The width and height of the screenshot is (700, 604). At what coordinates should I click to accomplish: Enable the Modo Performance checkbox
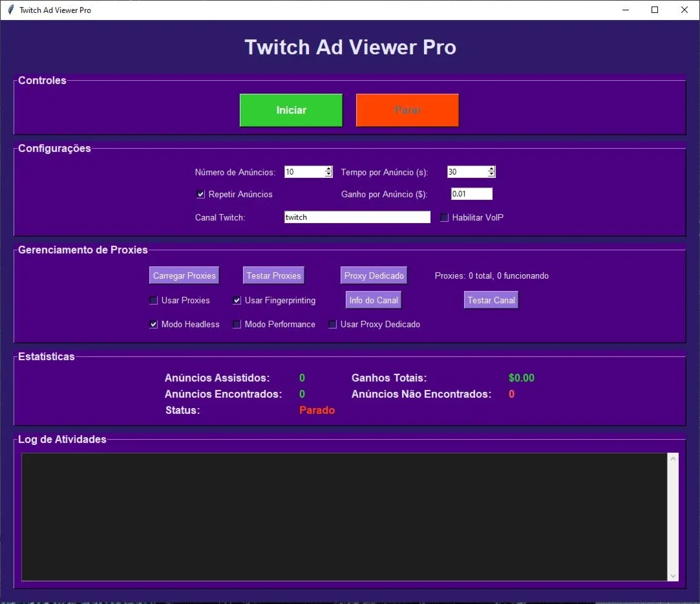(x=237, y=325)
